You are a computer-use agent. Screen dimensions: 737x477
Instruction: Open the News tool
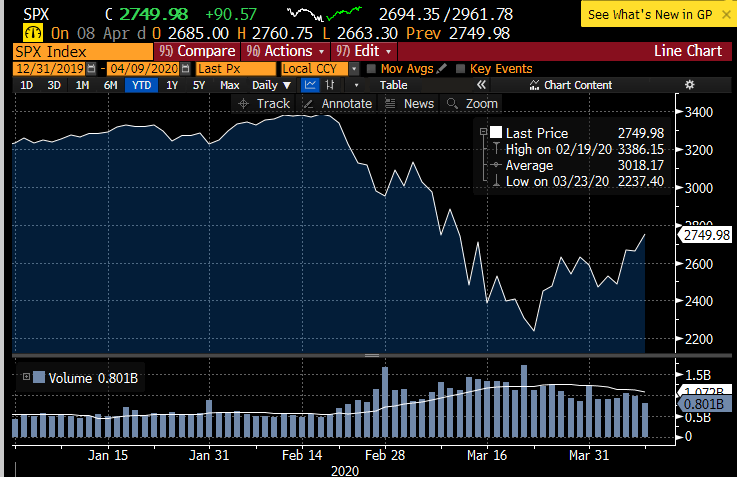pyautogui.click(x=409, y=103)
